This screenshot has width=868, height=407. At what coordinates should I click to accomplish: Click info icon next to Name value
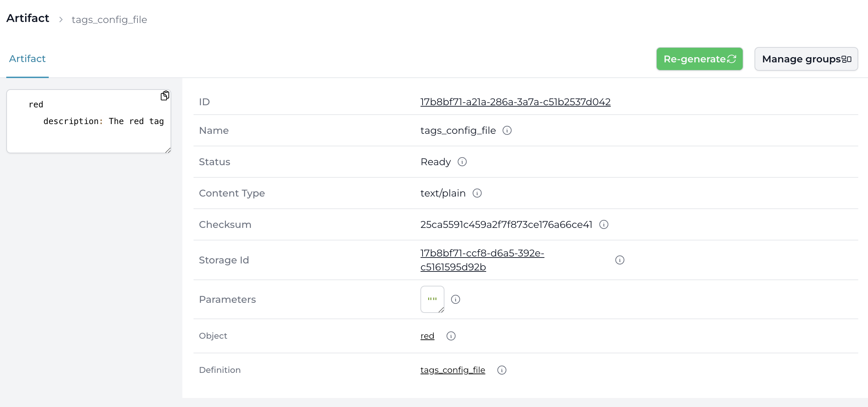point(507,130)
